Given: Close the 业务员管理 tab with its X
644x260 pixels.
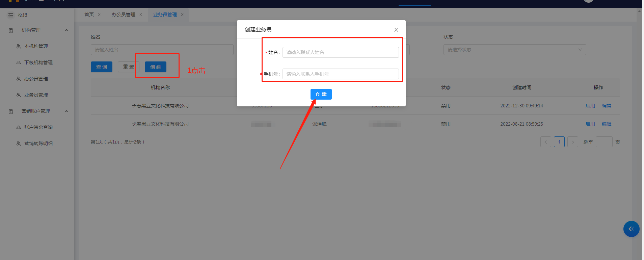Looking at the screenshot, I should (x=182, y=15).
